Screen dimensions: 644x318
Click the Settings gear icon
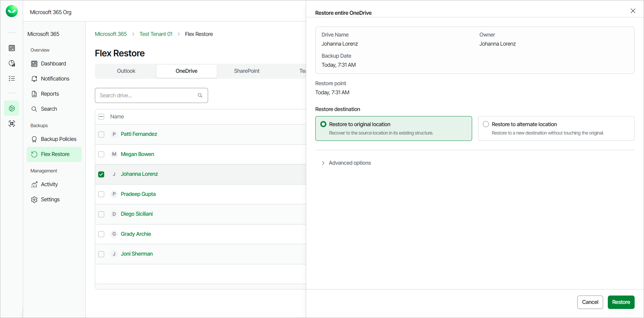pos(34,200)
